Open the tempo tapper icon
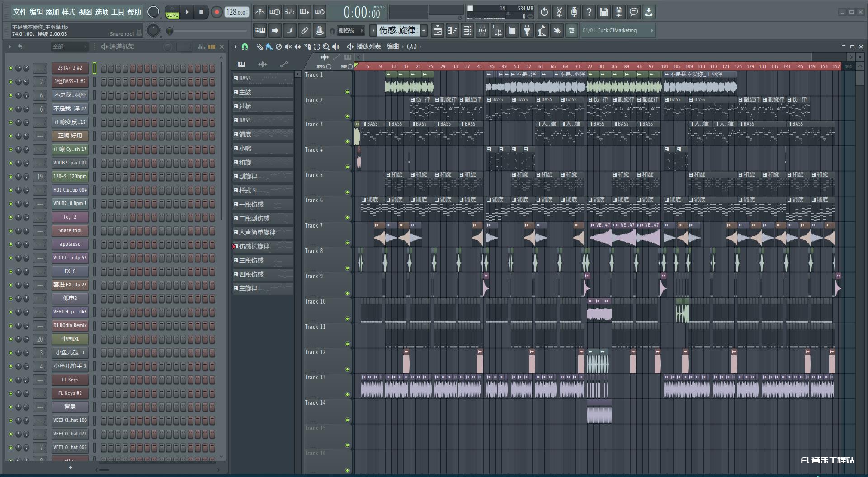Viewport: 868px width, 477px height. [542, 31]
